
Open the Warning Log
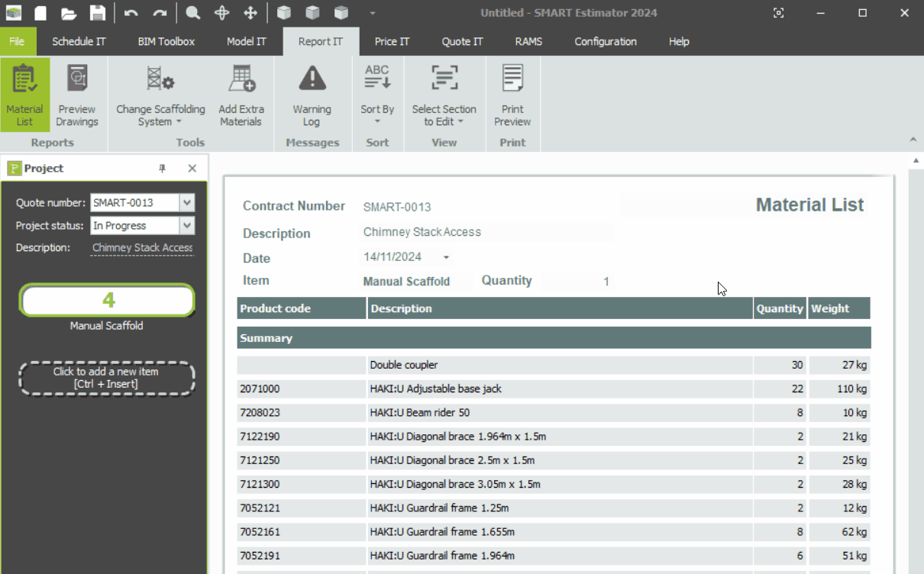[312, 95]
